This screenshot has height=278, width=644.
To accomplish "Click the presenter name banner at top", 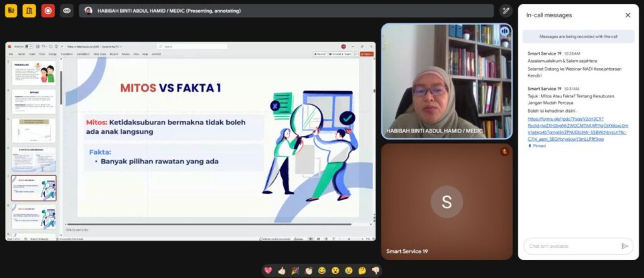I will pyautogui.click(x=286, y=11).
